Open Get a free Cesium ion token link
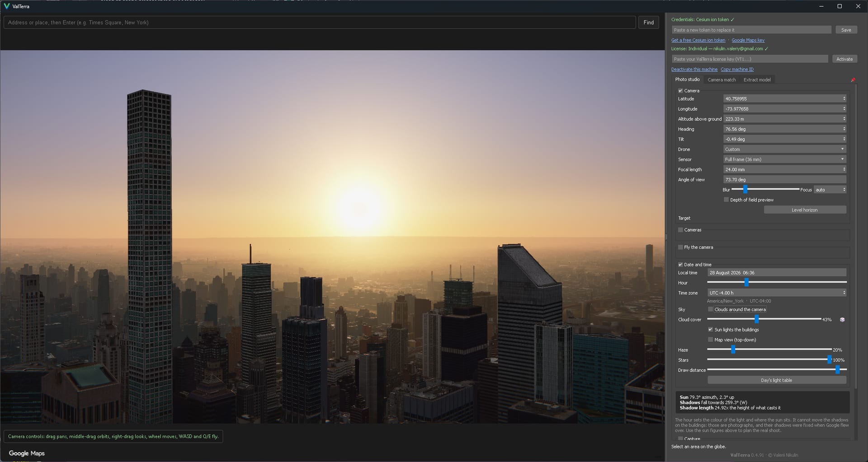868x462 pixels. 698,40
